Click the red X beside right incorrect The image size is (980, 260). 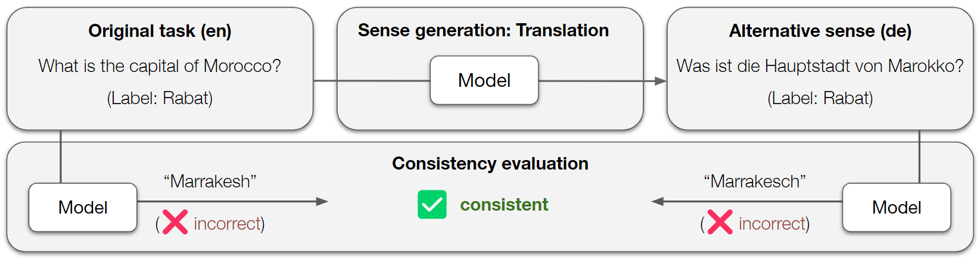720,223
